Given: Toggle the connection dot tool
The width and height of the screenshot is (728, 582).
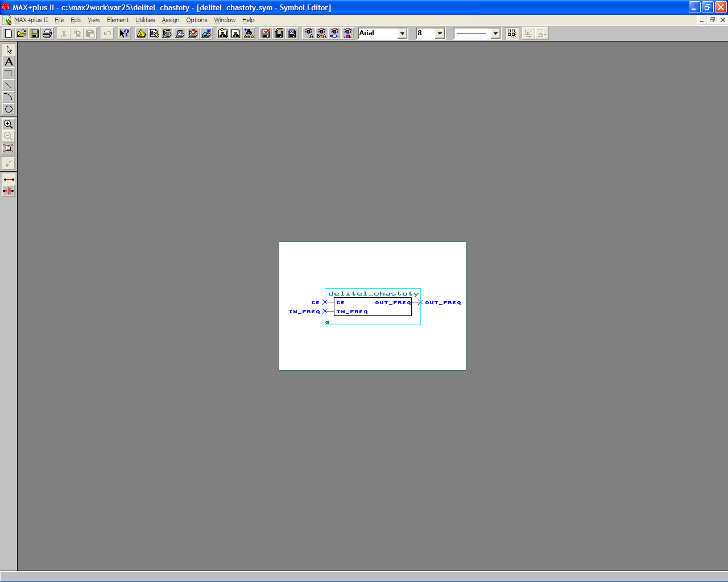Looking at the screenshot, I should click(9, 164).
